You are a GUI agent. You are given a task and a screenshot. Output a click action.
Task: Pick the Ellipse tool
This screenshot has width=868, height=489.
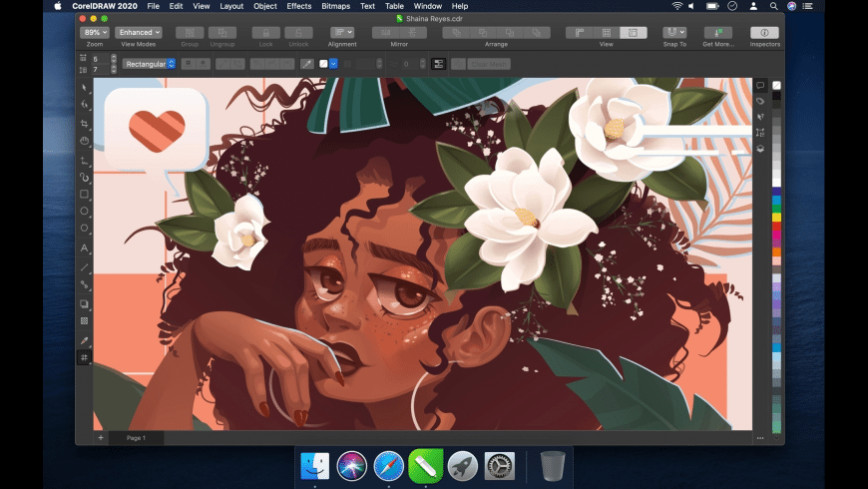point(84,211)
